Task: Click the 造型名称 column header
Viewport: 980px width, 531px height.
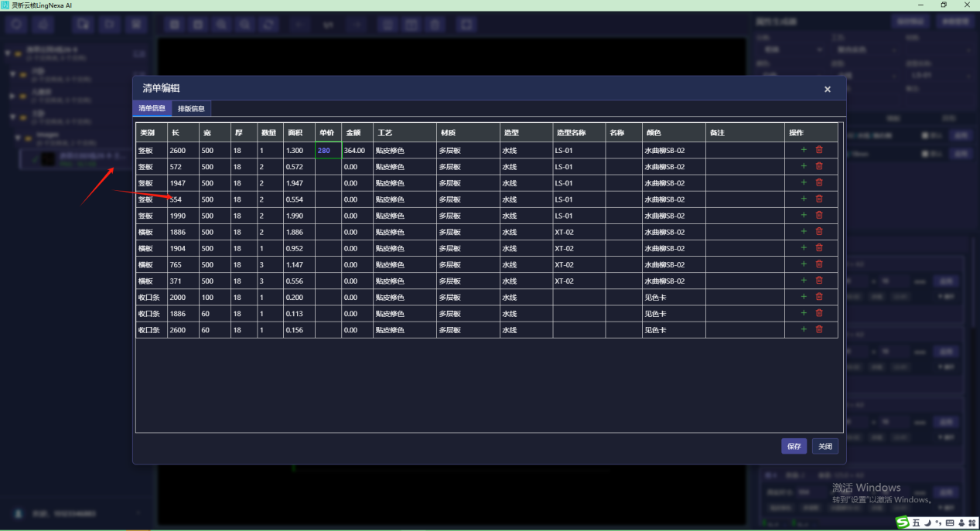Action: point(579,132)
